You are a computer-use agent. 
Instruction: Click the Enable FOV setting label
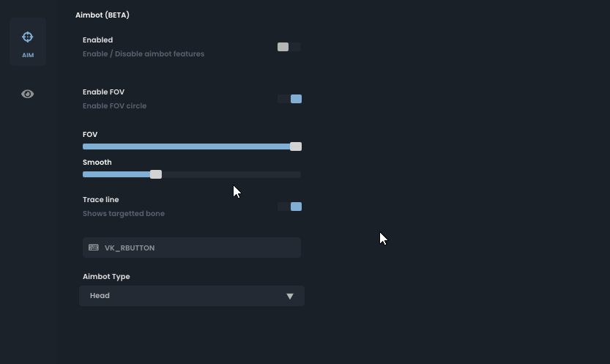pyautogui.click(x=103, y=92)
